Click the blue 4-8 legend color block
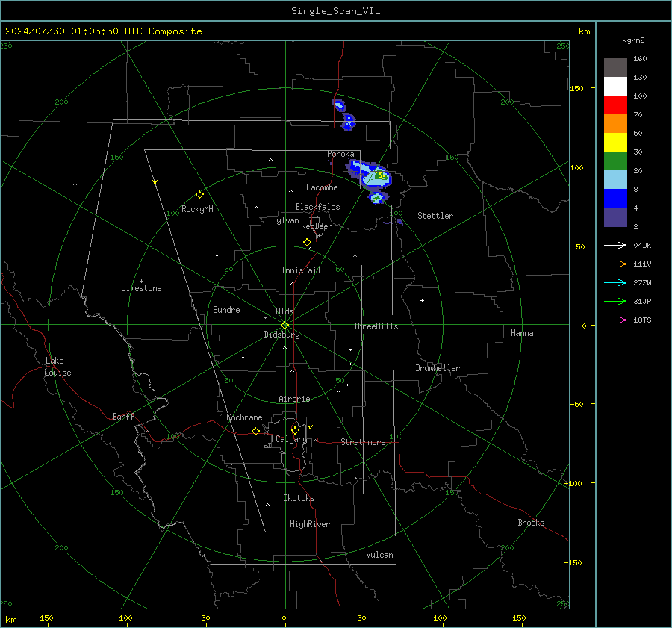 615,199
